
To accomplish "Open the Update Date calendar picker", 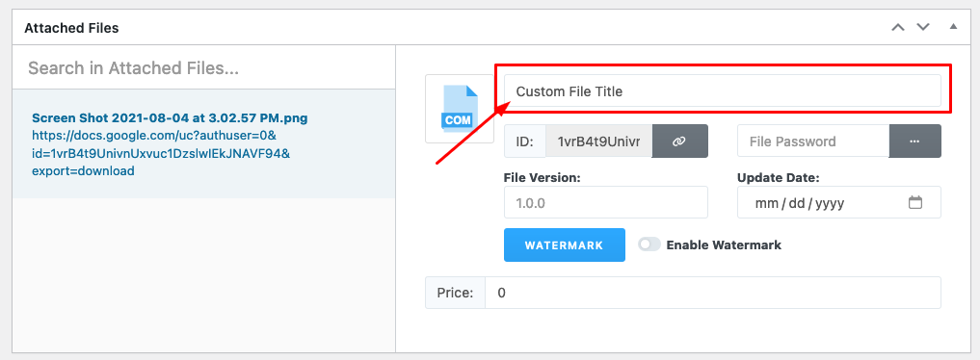I will (915, 203).
